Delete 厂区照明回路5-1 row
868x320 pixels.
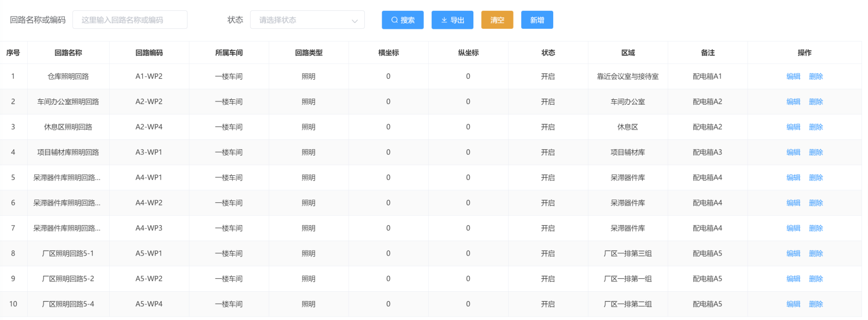815,254
